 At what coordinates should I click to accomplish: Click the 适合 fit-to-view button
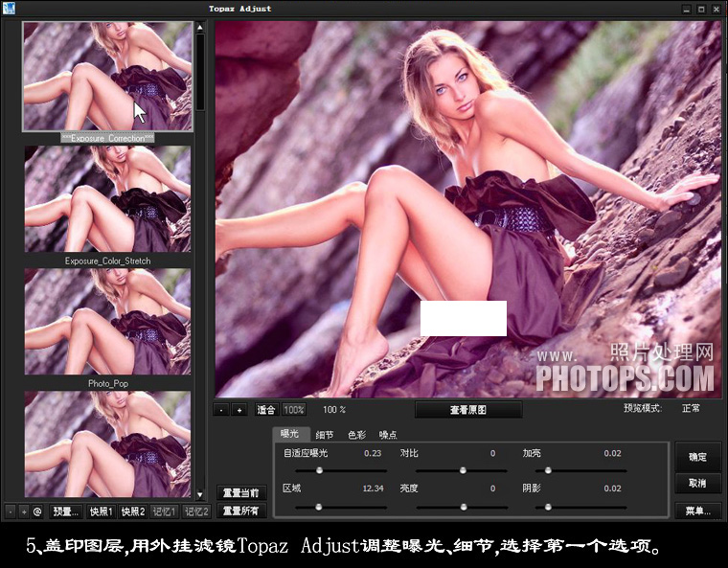(266, 410)
